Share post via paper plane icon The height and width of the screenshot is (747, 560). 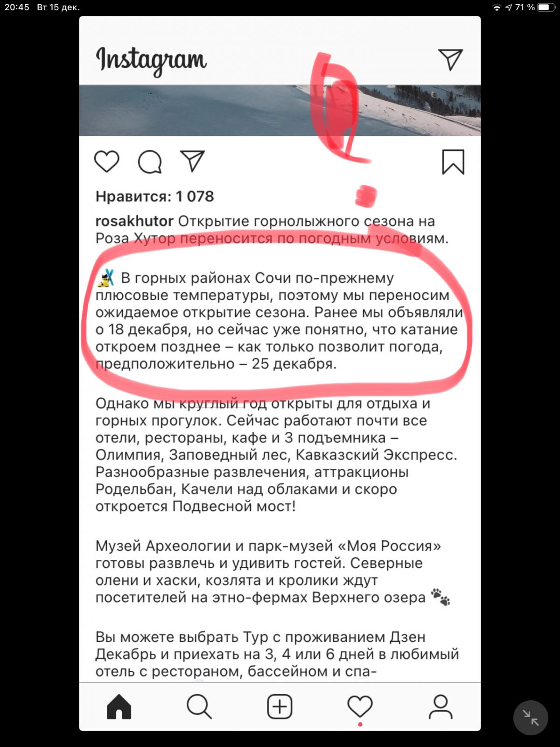point(192,161)
